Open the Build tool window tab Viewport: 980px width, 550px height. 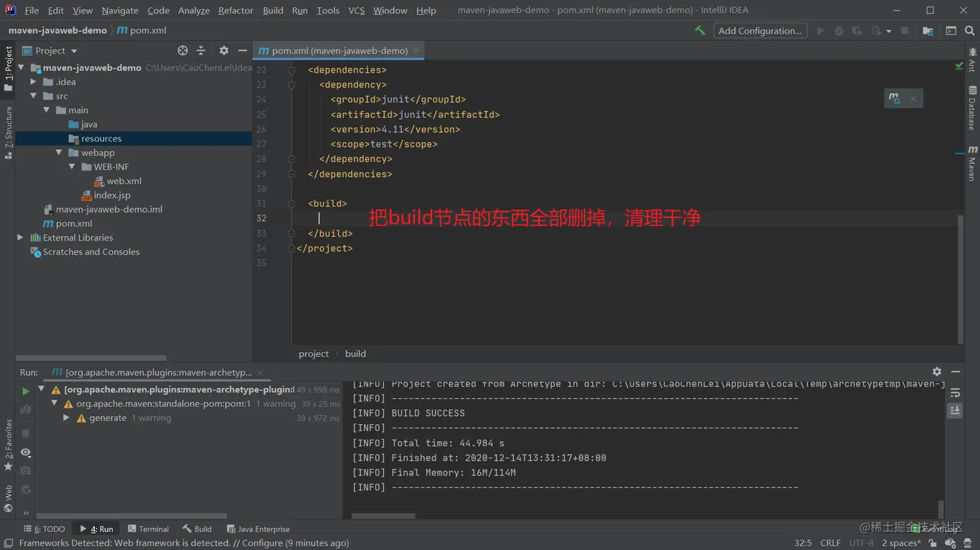click(197, 529)
